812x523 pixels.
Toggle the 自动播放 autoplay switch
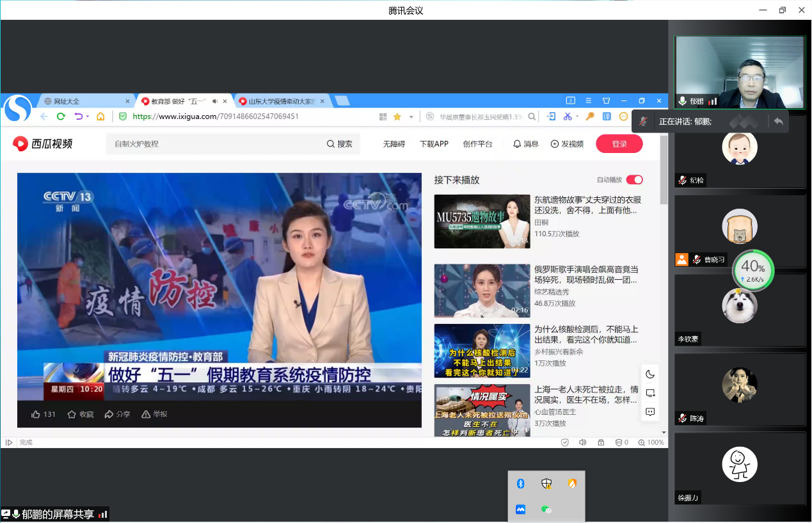click(x=634, y=180)
